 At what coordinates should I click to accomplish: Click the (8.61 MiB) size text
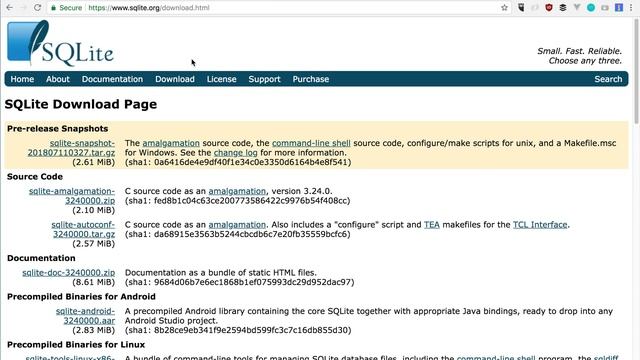tap(93, 282)
